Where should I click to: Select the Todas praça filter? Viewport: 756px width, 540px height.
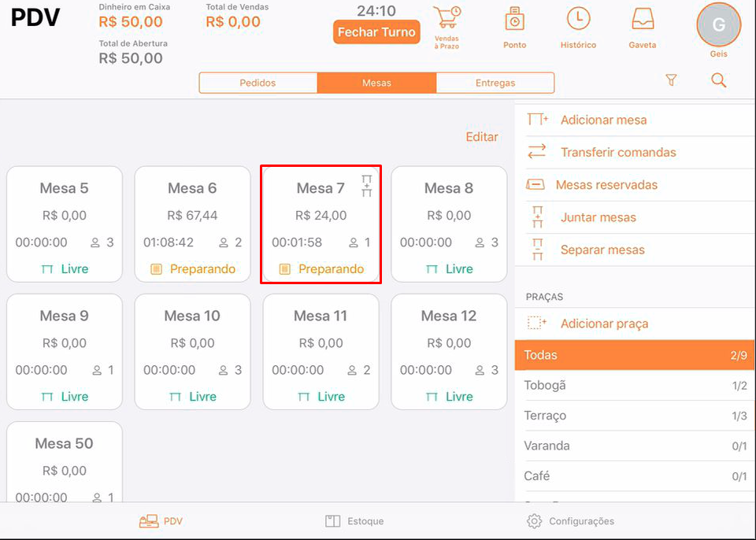tap(635, 355)
